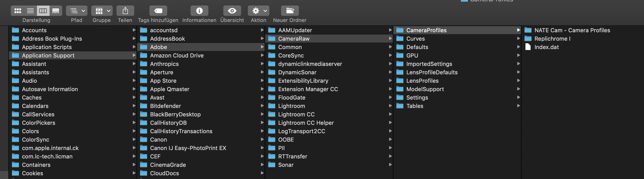
Task: Click com.lc-tech.licman folder
Action: pos(73,157)
